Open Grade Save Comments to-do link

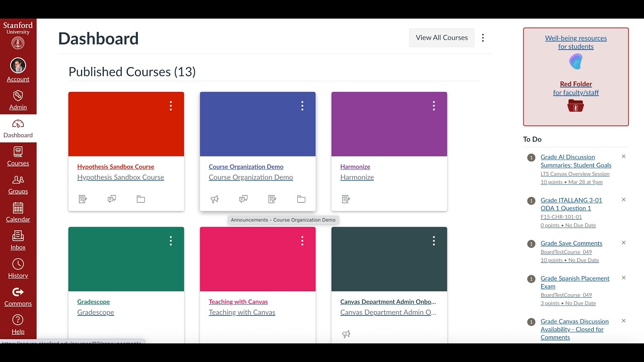pyautogui.click(x=572, y=243)
